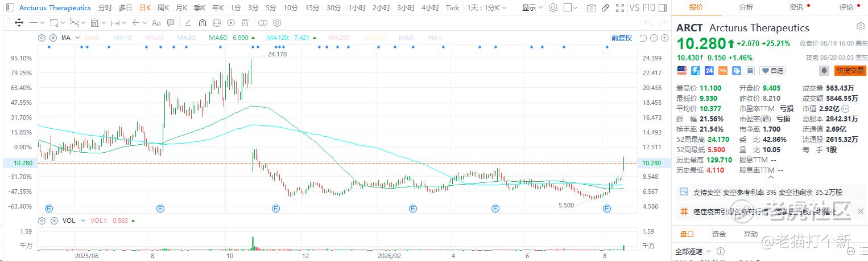Select the wave polyline drawing tool
868x261 pixels.
pyautogui.click(x=73, y=23)
